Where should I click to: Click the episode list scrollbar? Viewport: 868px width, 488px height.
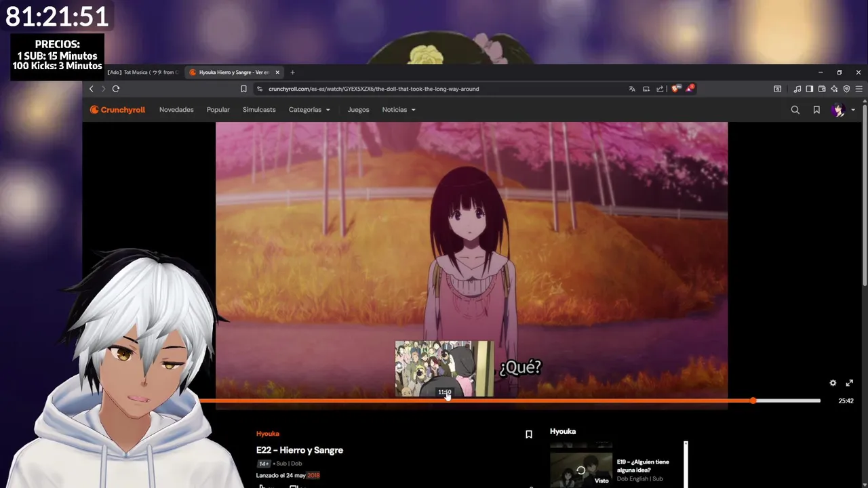point(686,464)
